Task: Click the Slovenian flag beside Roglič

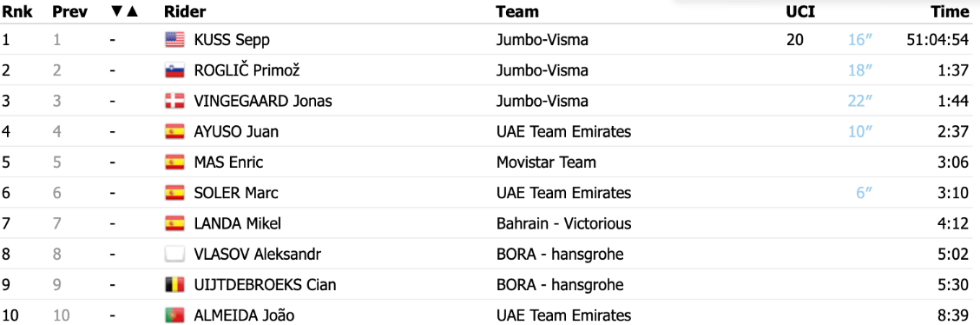Action: [x=174, y=70]
